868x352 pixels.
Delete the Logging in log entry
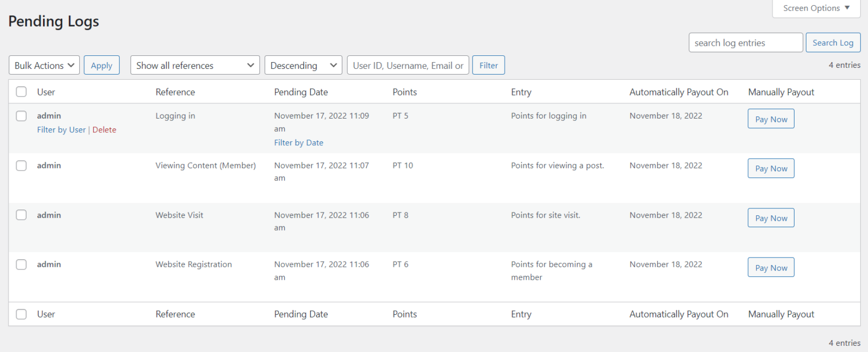pos(105,129)
